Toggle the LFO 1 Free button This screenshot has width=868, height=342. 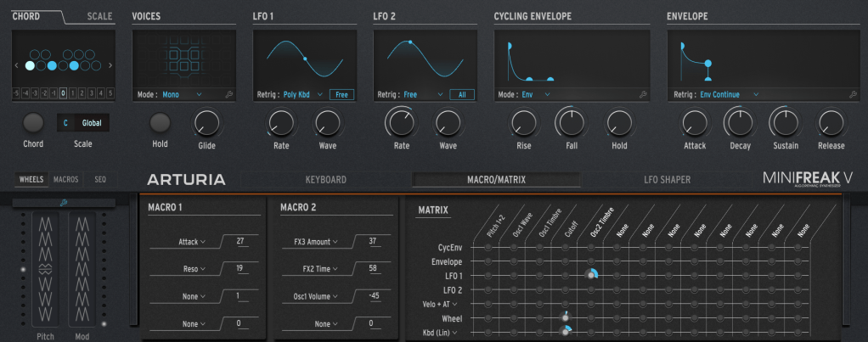tap(342, 95)
